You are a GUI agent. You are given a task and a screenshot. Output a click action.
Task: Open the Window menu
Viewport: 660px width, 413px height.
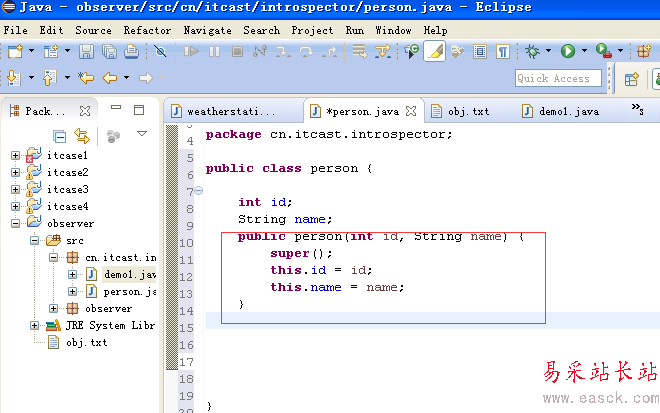[x=394, y=30]
